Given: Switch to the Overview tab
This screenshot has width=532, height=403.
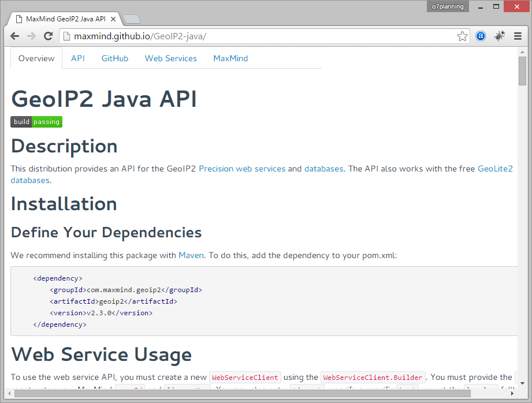Looking at the screenshot, I should click(x=36, y=58).
